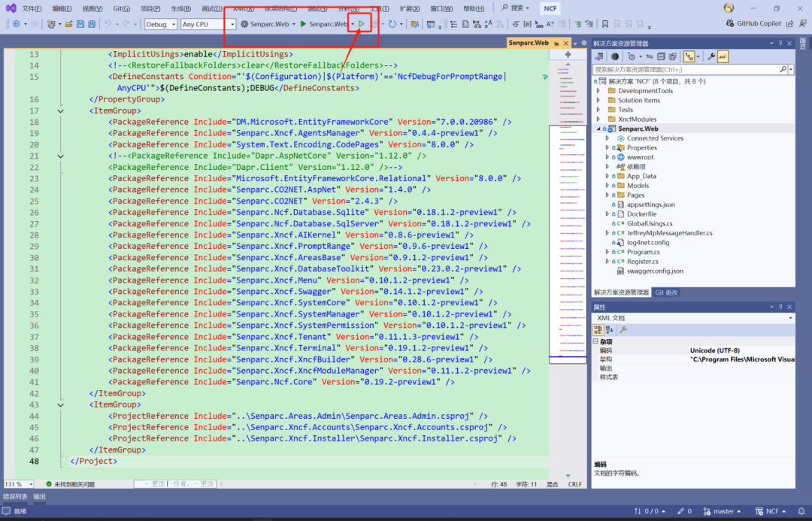Navigate backward using the toolbar back arrow

[x=17, y=24]
